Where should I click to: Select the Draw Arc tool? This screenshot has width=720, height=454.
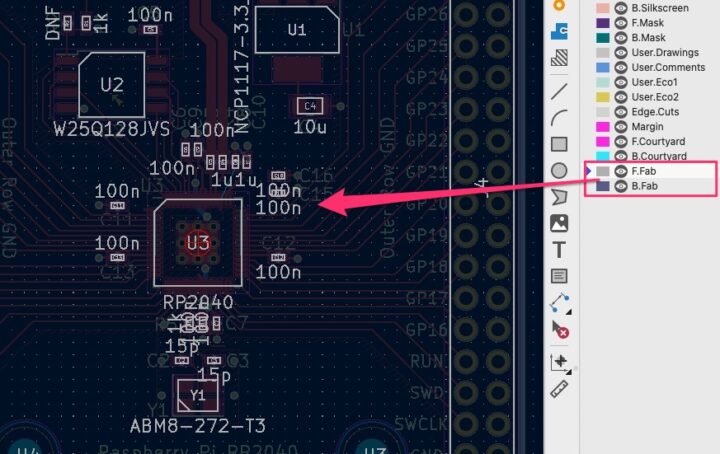(x=559, y=118)
